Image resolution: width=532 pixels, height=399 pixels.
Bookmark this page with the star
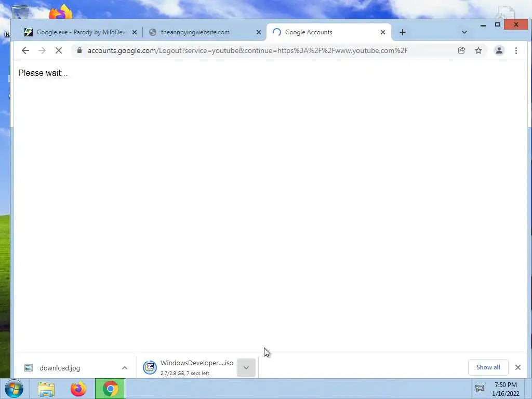click(478, 50)
